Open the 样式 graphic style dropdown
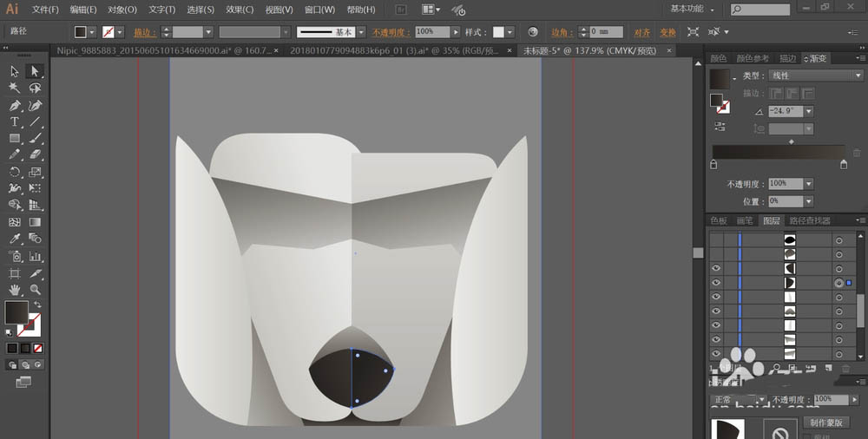This screenshot has width=868, height=439. point(510,32)
